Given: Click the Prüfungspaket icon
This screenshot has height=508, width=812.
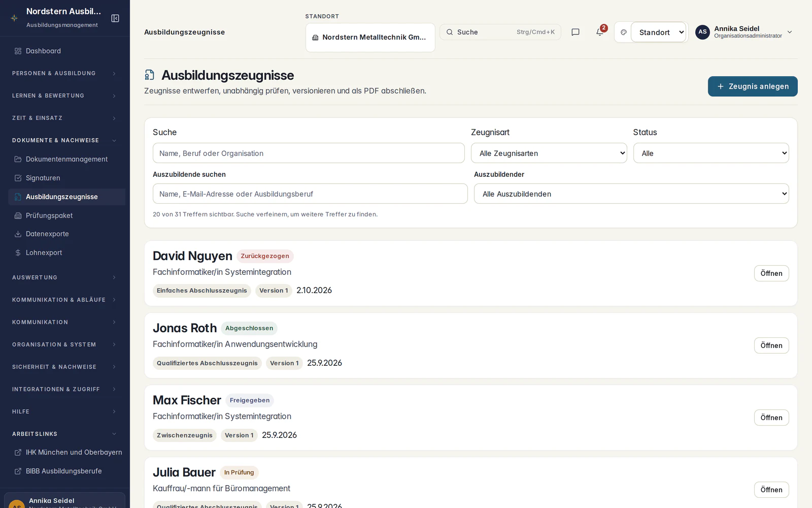Looking at the screenshot, I should [x=18, y=215].
